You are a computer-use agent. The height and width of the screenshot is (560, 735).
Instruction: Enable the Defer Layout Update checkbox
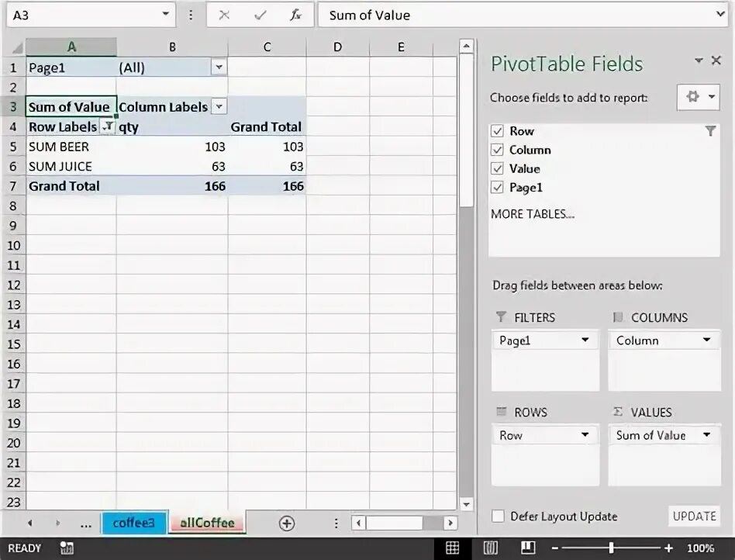[496, 516]
